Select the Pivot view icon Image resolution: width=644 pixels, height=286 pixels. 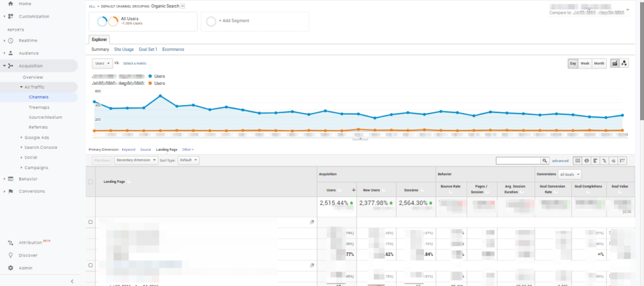tap(623, 161)
